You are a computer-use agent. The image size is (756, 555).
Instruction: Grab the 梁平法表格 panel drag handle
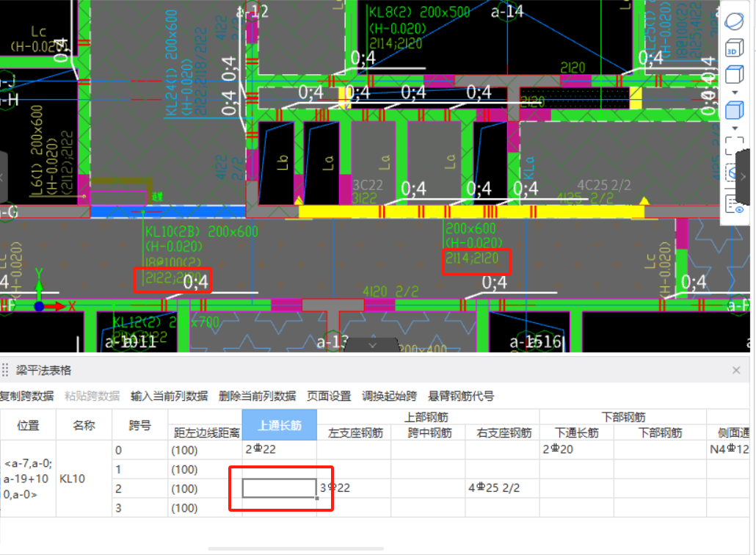click(x=5, y=370)
